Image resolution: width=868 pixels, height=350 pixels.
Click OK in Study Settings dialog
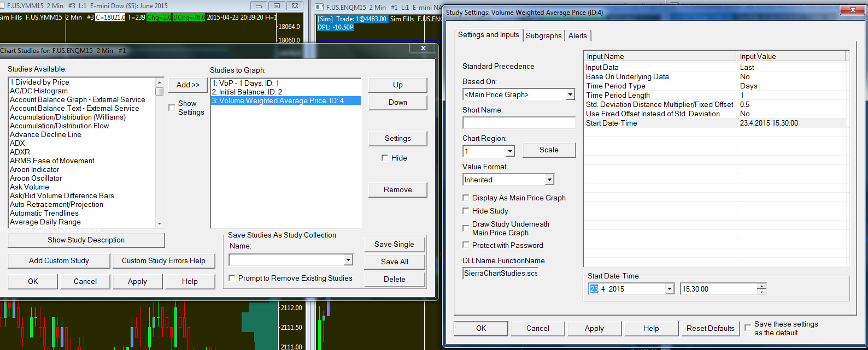(x=481, y=328)
